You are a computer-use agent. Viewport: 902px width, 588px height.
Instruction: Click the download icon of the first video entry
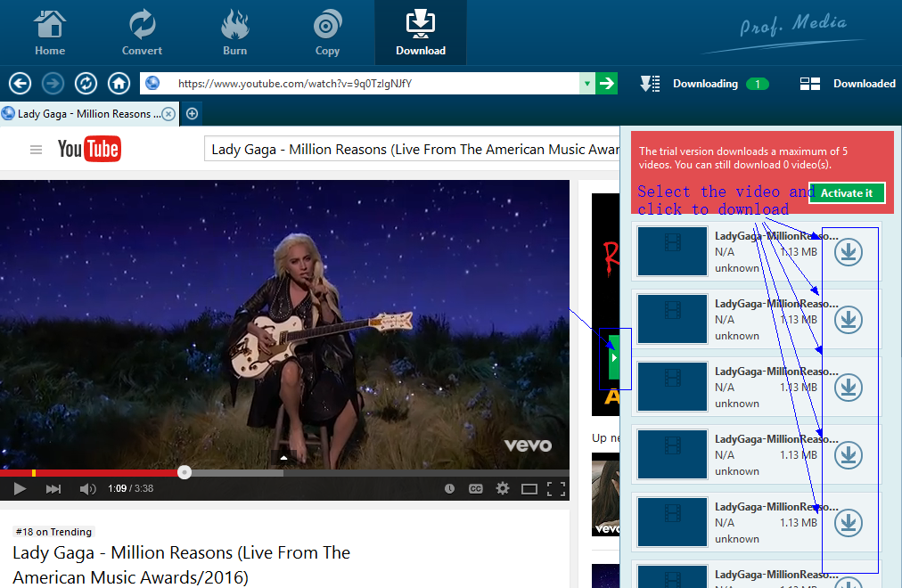coord(849,252)
